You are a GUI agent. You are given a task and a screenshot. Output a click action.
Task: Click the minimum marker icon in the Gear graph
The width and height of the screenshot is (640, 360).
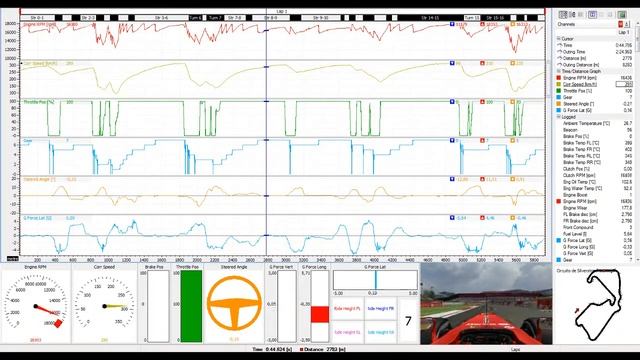point(452,140)
